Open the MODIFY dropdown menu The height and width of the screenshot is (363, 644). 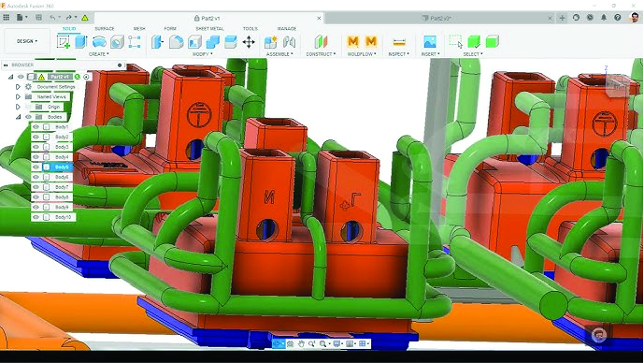pyautogui.click(x=203, y=54)
